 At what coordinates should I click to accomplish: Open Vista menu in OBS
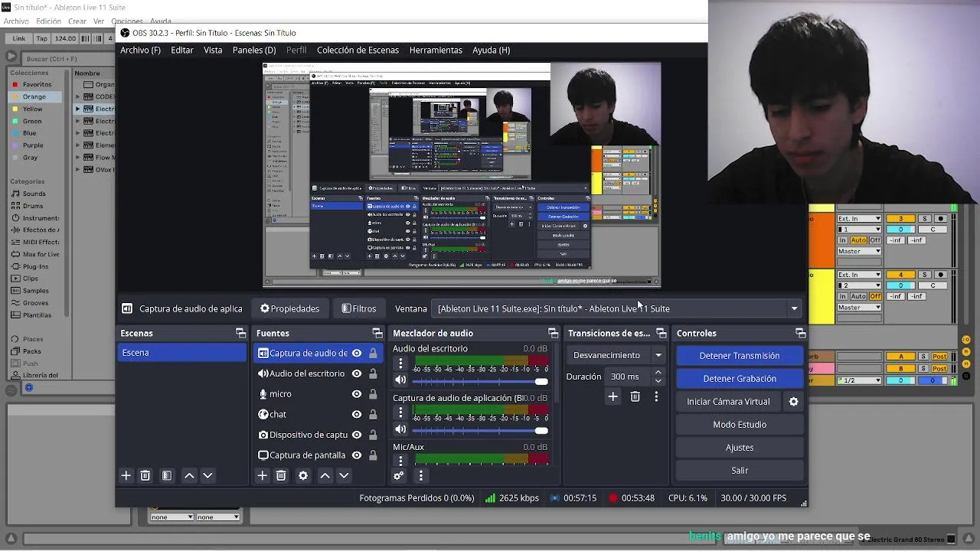point(213,50)
